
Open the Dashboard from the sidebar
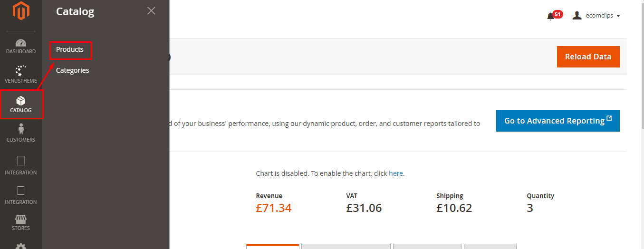pos(21,46)
